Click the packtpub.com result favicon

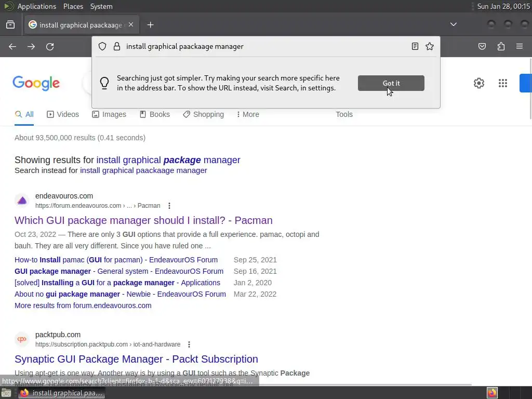[22, 339]
